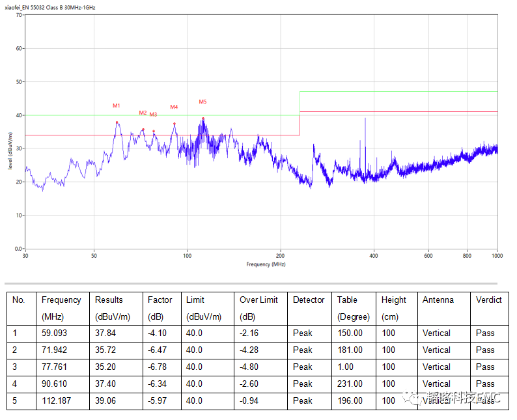The height and width of the screenshot is (420, 517).
Task: Click the Pass verdict in row 1
Action: point(485,333)
